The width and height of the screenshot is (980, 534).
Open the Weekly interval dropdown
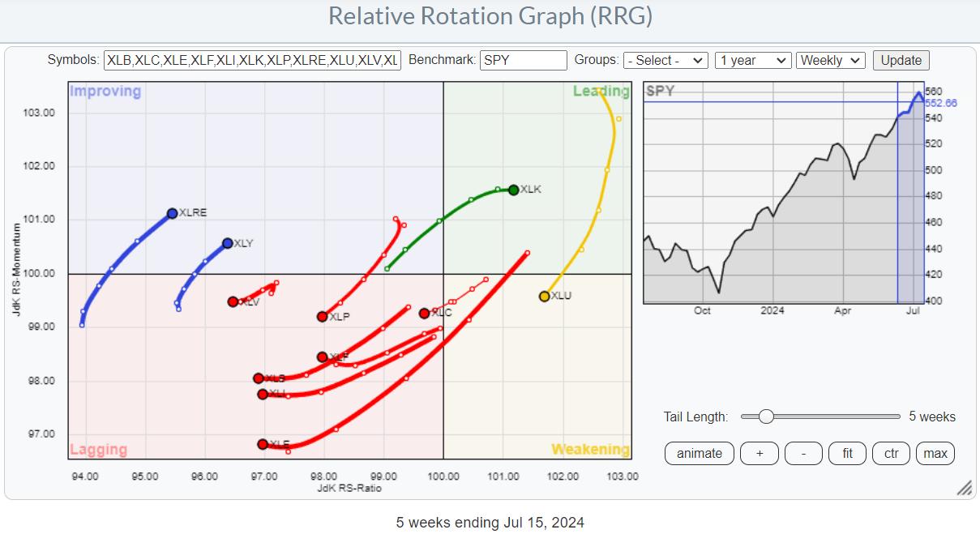click(x=831, y=60)
